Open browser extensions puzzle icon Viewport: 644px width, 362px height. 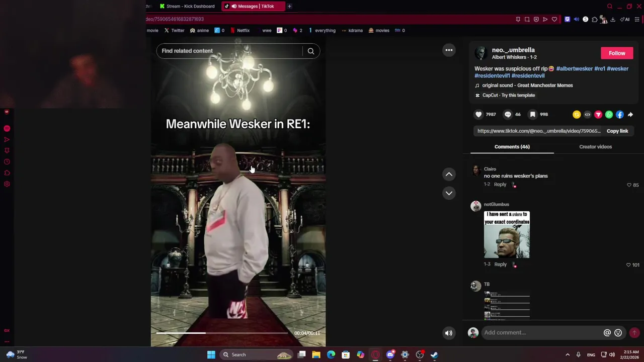tap(594, 20)
